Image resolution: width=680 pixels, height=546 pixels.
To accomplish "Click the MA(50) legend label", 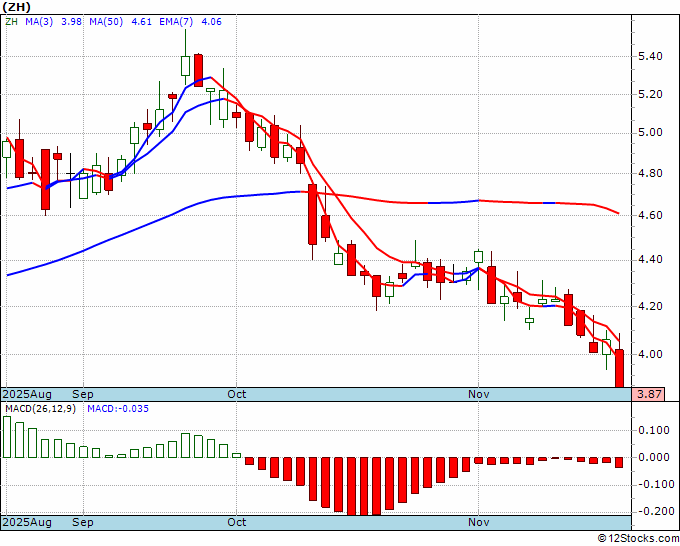I will pyautogui.click(x=106, y=22).
